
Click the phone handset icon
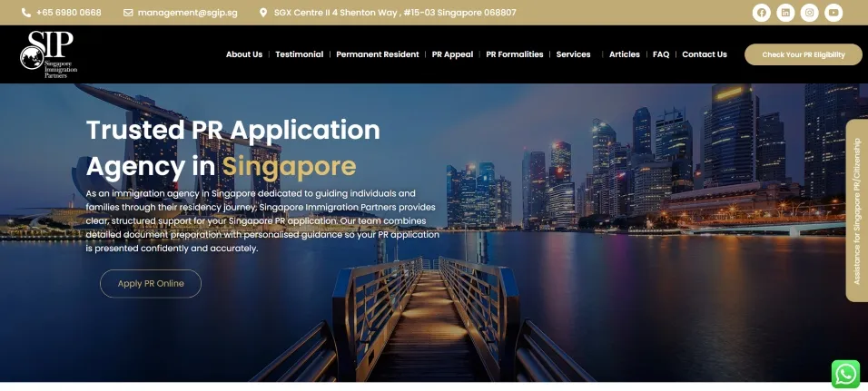coord(26,12)
